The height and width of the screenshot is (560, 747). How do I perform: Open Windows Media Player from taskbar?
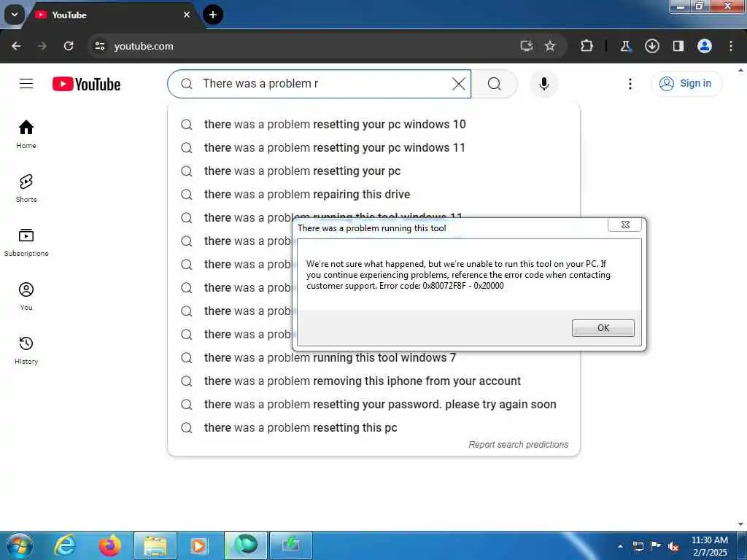click(199, 545)
